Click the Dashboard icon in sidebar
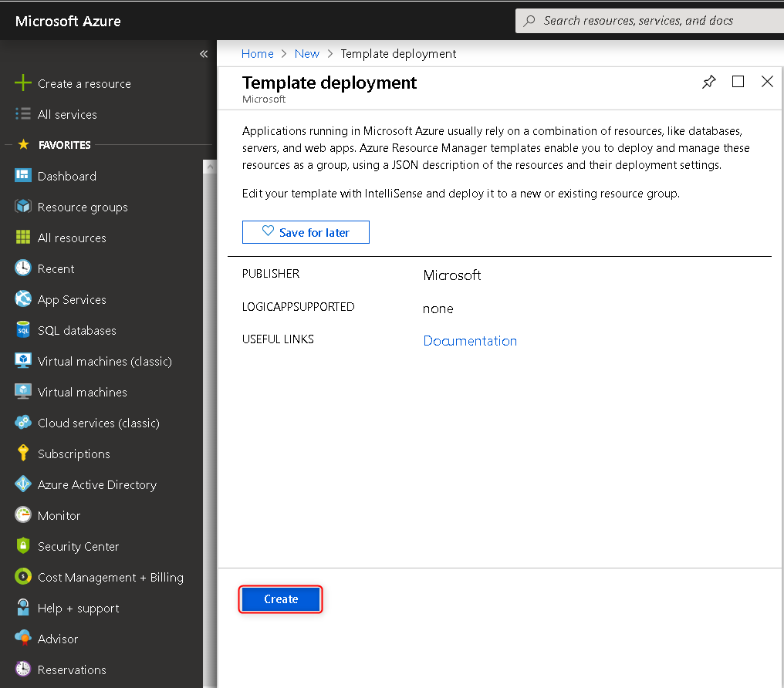Viewport: 784px width, 688px height. pos(23,176)
